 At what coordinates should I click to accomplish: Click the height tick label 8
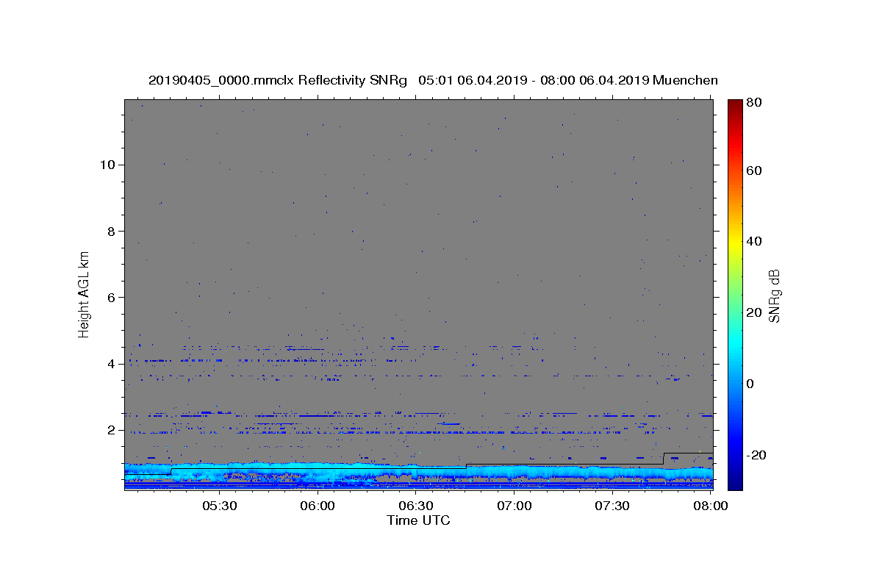click(x=110, y=231)
